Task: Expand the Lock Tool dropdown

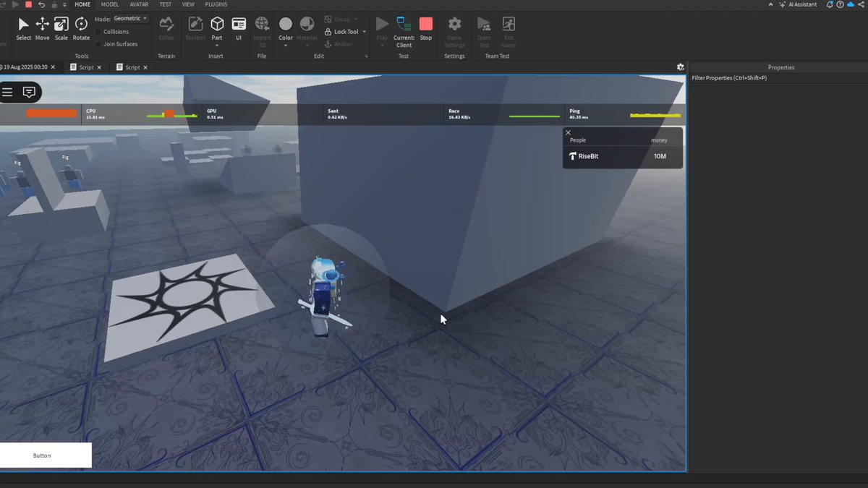Action: (364, 32)
